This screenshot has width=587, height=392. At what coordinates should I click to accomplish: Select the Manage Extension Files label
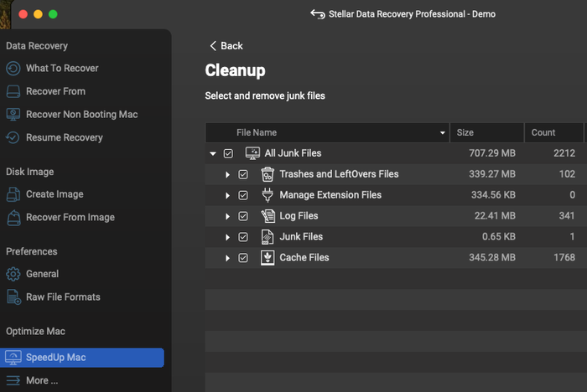click(x=330, y=195)
